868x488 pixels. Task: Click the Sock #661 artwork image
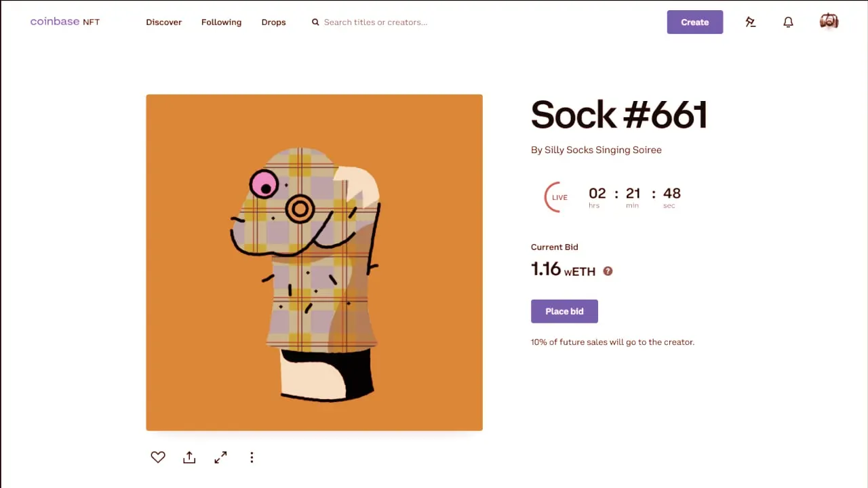tap(314, 262)
